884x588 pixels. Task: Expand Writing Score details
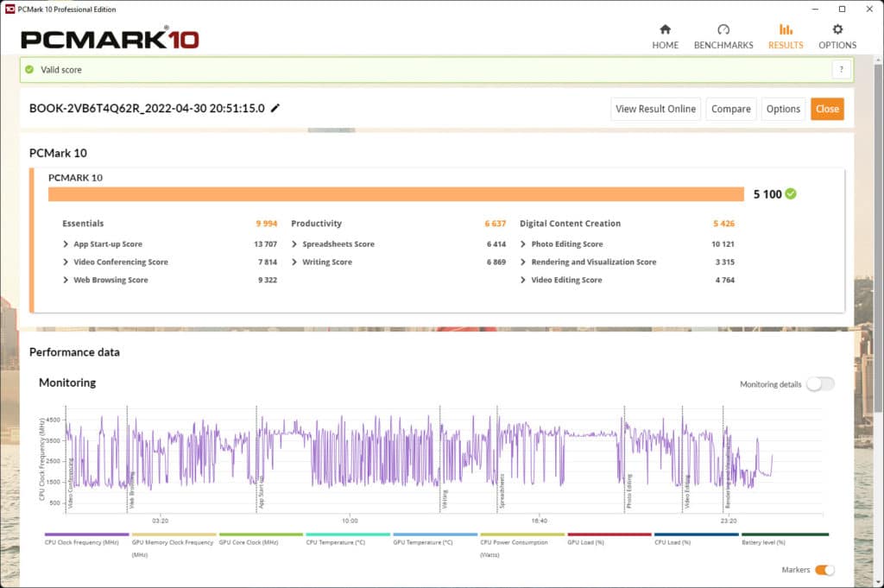[x=294, y=262]
